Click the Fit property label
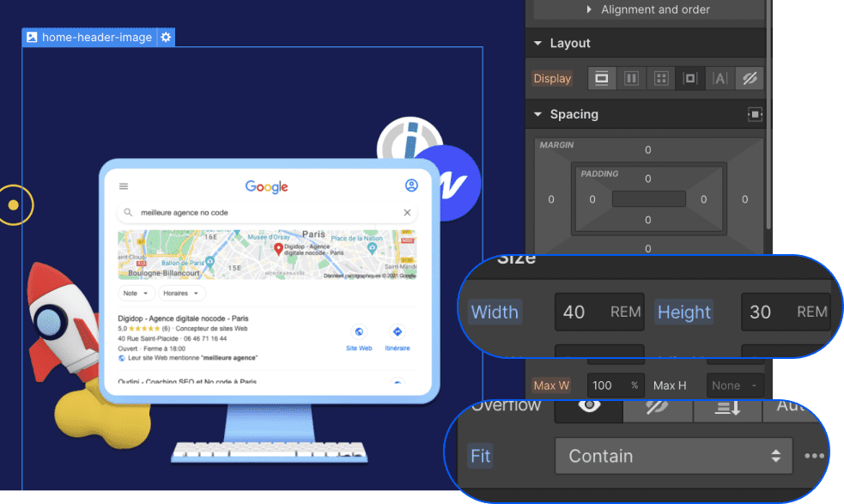The width and height of the screenshot is (844, 504). (x=480, y=456)
